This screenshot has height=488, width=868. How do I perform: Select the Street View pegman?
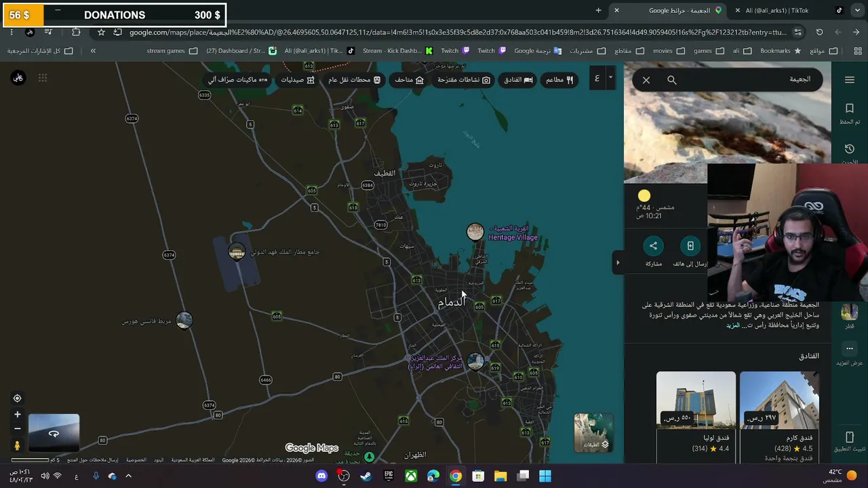coord(18,445)
